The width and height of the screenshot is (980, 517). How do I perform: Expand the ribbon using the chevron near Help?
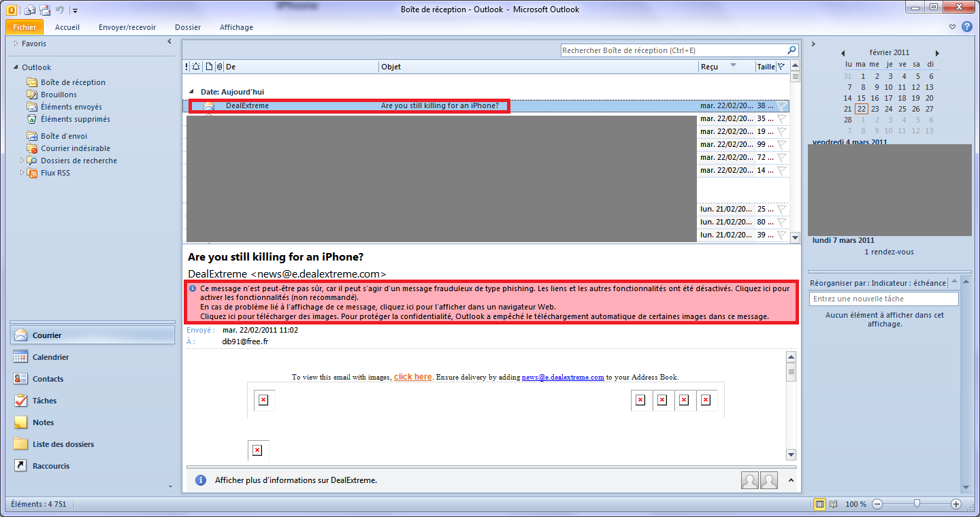coord(952,27)
